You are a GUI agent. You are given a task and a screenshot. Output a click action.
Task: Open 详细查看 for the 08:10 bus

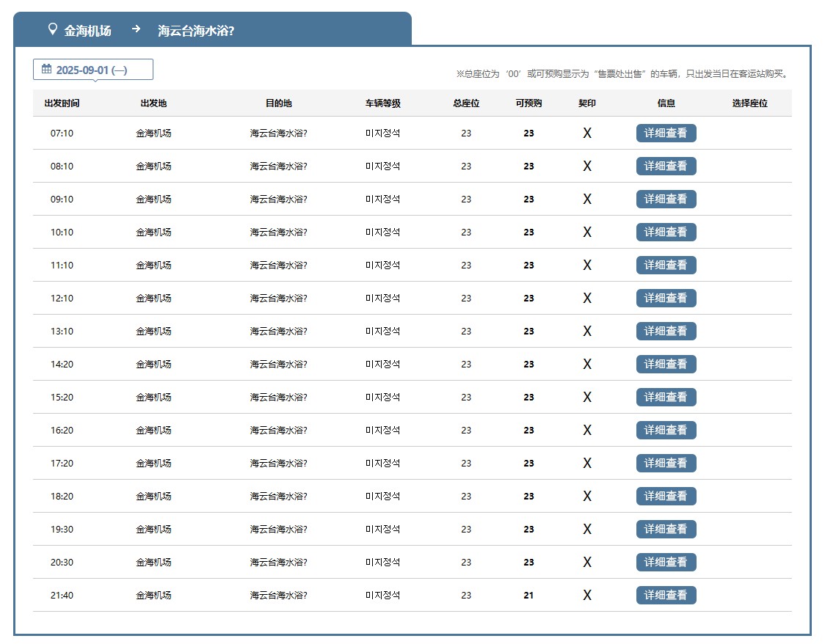pyautogui.click(x=666, y=167)
